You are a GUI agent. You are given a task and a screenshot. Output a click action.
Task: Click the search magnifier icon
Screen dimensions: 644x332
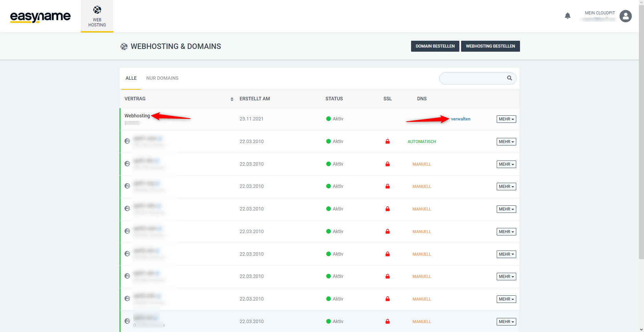pos(509,78)
